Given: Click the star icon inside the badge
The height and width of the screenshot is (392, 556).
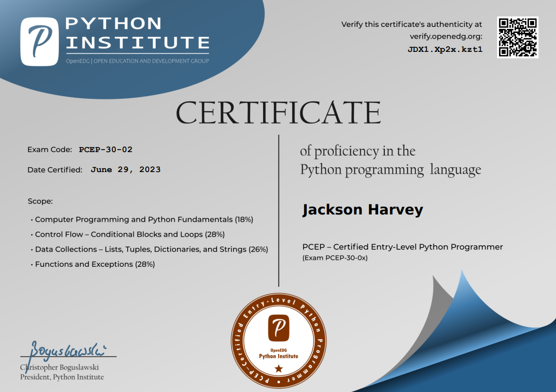Looking at the screenshot, I should click(x=278, y=367).
